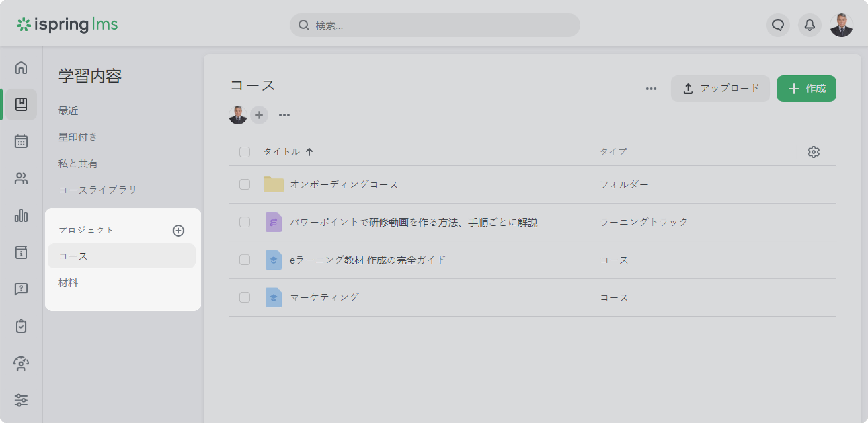Click the アップロード button

[720, 89]
